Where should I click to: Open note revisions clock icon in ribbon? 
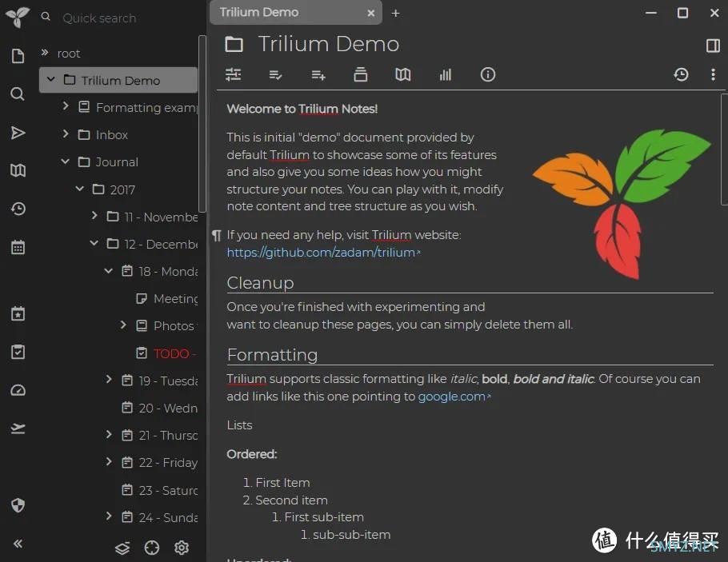click(681, 74)
